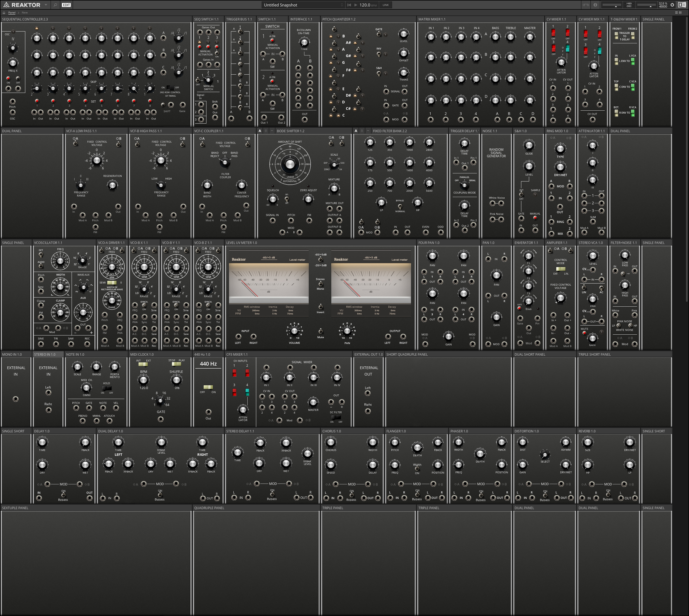
Task: Select Bode Shifter snapshot A button
Action: [x=260, y=131]
